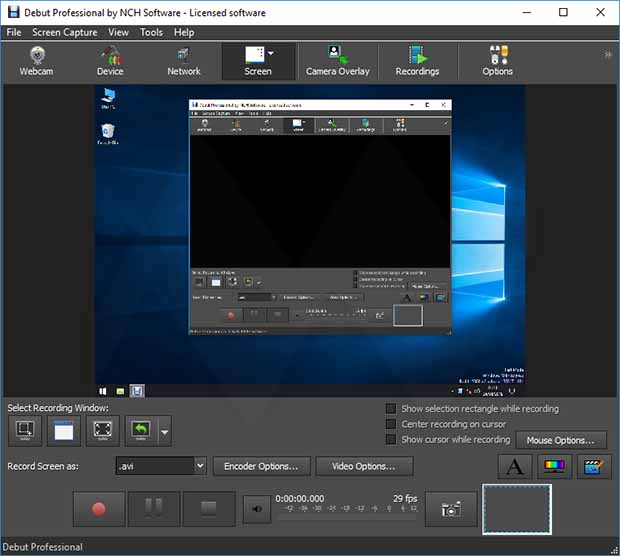Open the Tools menu
The image size is (620, 556).
point(151,32)
